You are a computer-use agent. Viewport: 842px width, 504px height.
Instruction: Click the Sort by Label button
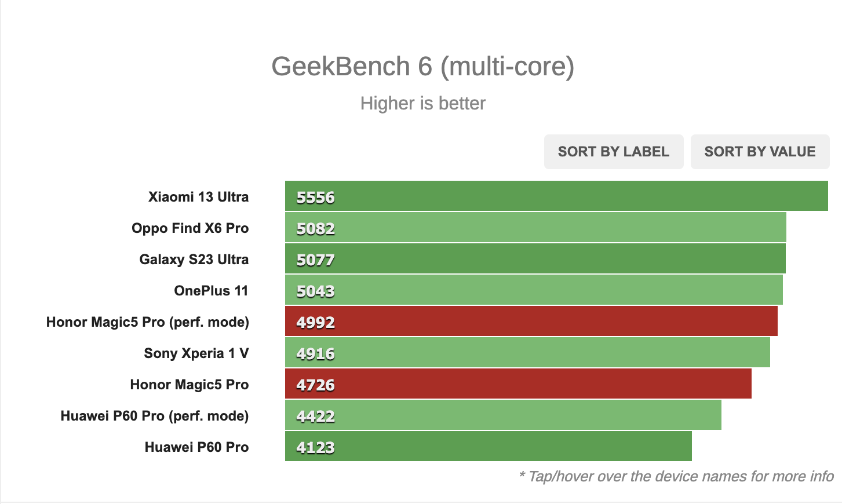pyautogui.click(x=613, y=152)
